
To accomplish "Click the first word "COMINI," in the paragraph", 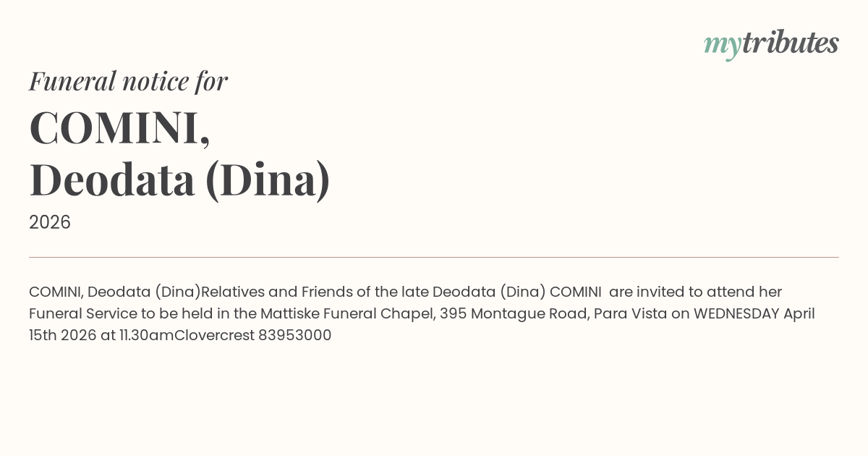I will [x=56, y=292].
